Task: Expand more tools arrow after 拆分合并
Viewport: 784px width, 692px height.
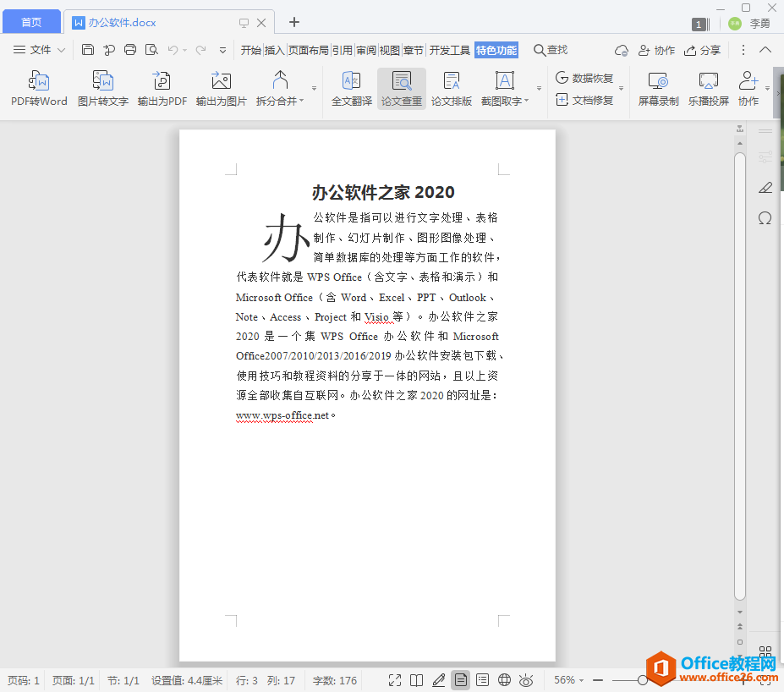Action: click(314, 89)
